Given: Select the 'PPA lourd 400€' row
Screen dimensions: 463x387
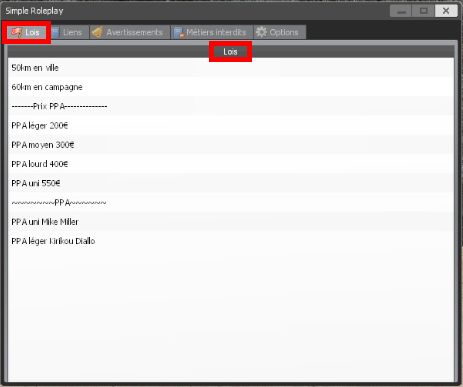Looking at the screenshot, I should (231, 164).
